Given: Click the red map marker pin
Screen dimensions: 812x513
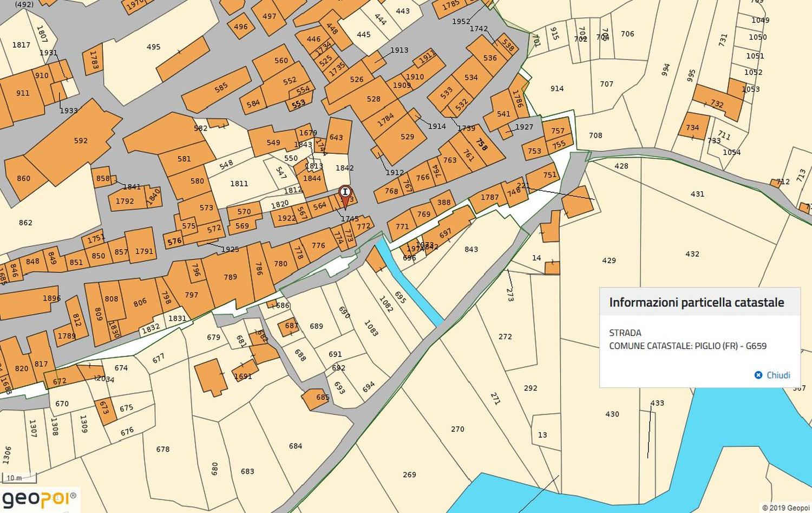Looking at the screenshot, I should (345, 194).
